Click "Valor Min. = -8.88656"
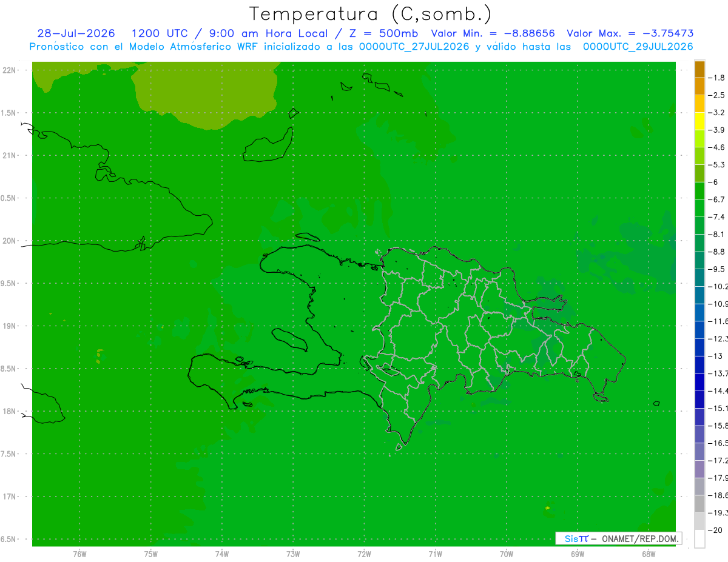Image resolution: width=728 pixels, height=562 pixels. point(493,33)
